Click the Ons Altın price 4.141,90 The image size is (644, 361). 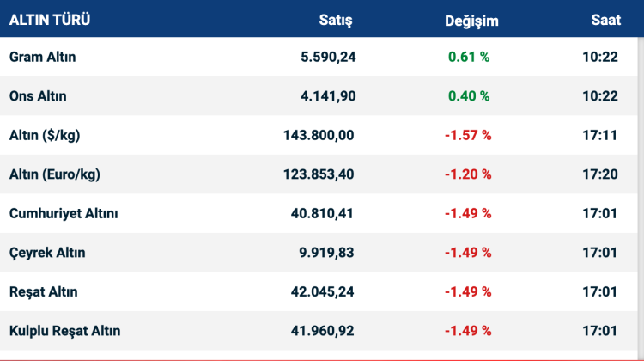point(328,96)
